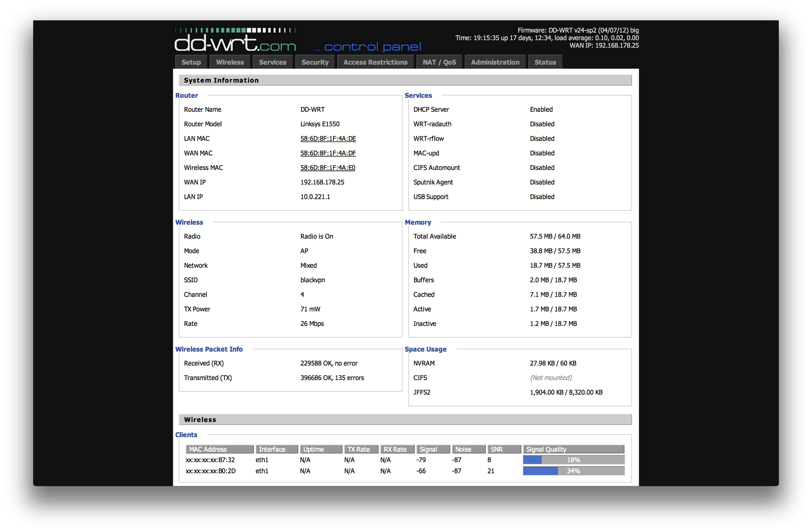This screenshot has height=532, width=812.
Task: Click the Status tab
Action: [545, 62]
